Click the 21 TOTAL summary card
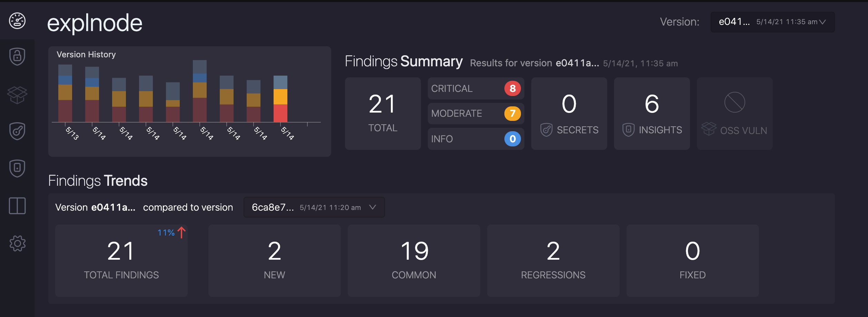This screenshot has width=868, height=317. pyautogui.click(x=383, y=114)
